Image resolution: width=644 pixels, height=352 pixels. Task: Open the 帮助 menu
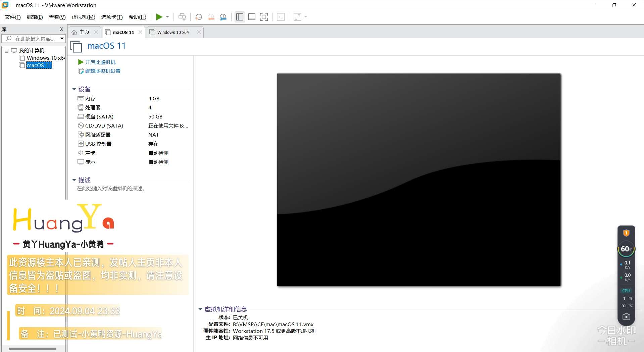138,17
